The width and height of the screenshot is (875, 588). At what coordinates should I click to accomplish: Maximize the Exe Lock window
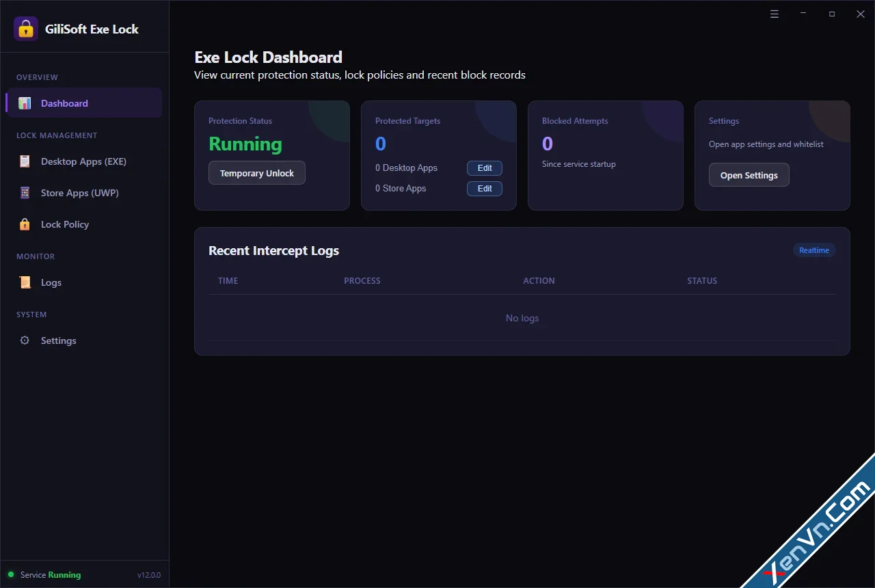click(832, 14)
